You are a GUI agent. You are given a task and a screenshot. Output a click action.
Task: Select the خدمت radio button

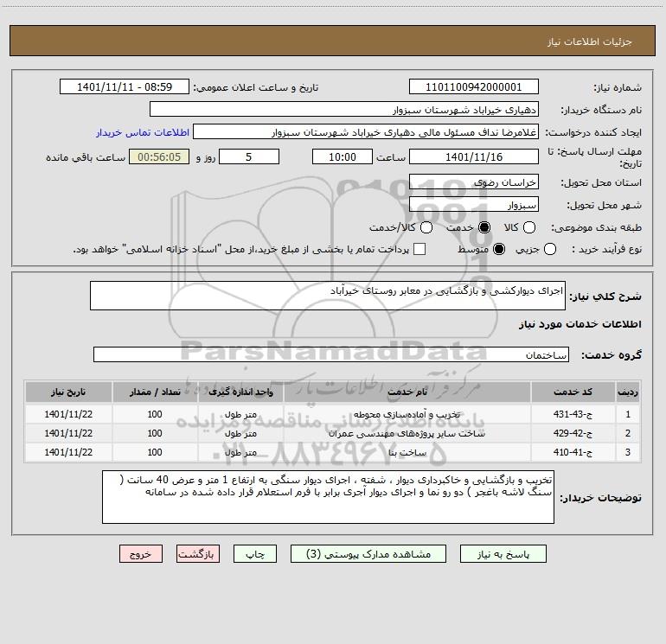[484, 228]
